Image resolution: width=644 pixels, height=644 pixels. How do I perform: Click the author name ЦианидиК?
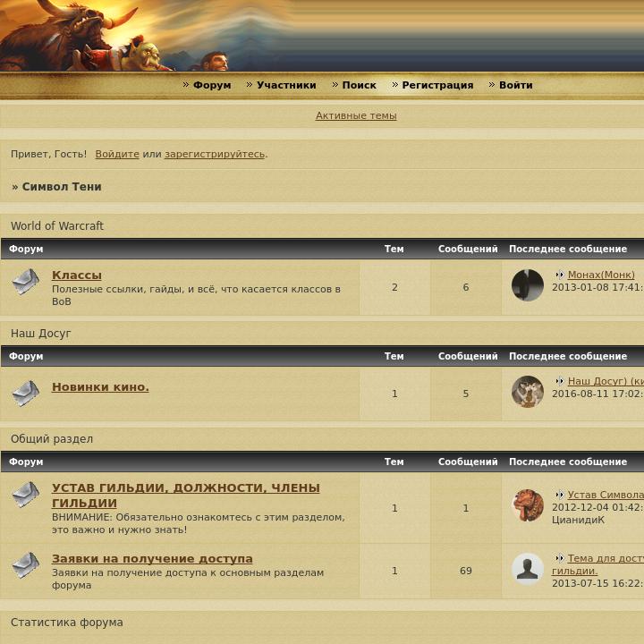tap(578, 520)
